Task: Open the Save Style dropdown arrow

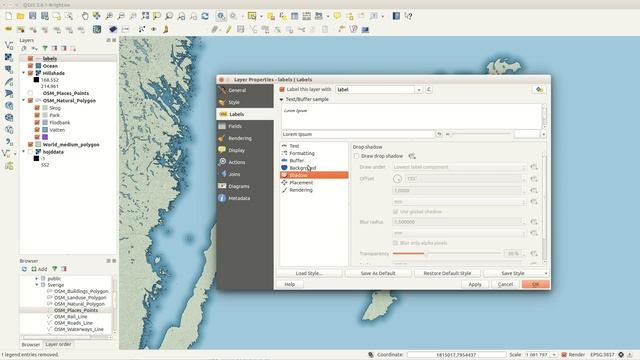Action: tap(546, 273)
